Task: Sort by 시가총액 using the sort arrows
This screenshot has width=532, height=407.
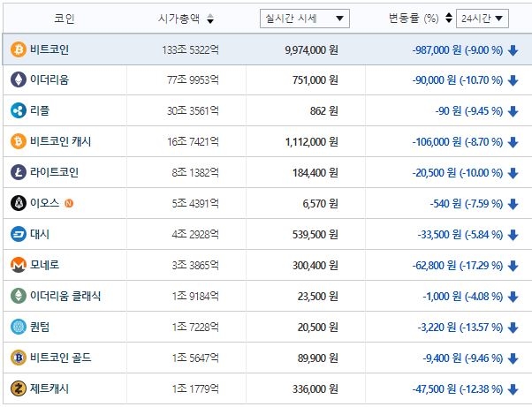Action: tap(209, 19)
